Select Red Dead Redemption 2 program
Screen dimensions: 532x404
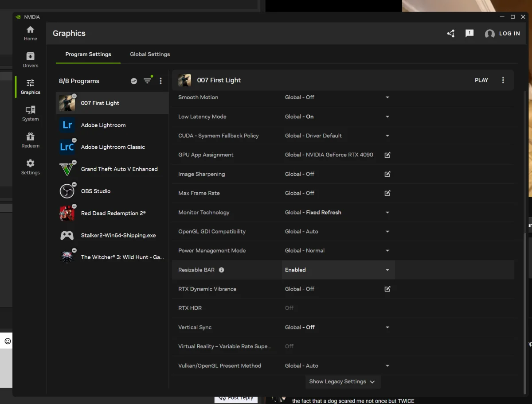coord(112,213)
